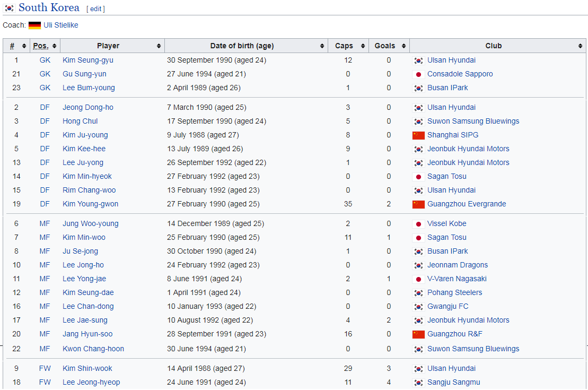The width and height of the screenshot is (588, 390).
Task: Sort table by Goals column arrows
Action: pos(404,46)
